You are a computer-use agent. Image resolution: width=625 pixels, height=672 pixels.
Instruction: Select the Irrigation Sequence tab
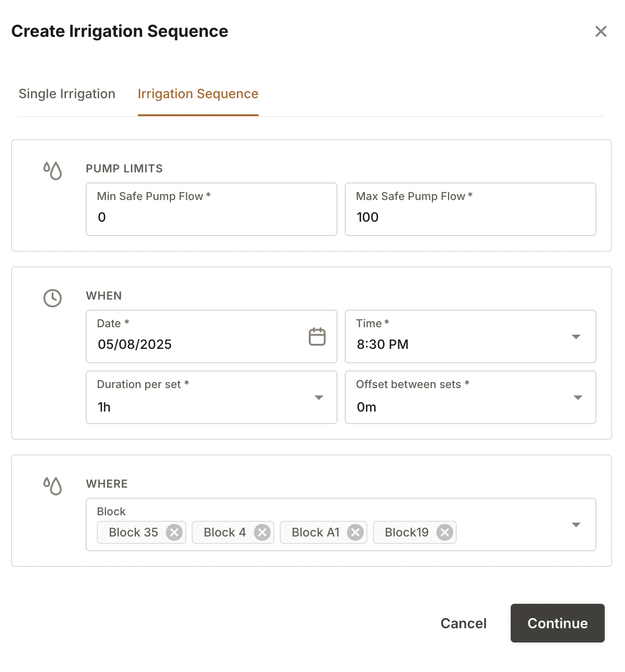click(198, 94)
